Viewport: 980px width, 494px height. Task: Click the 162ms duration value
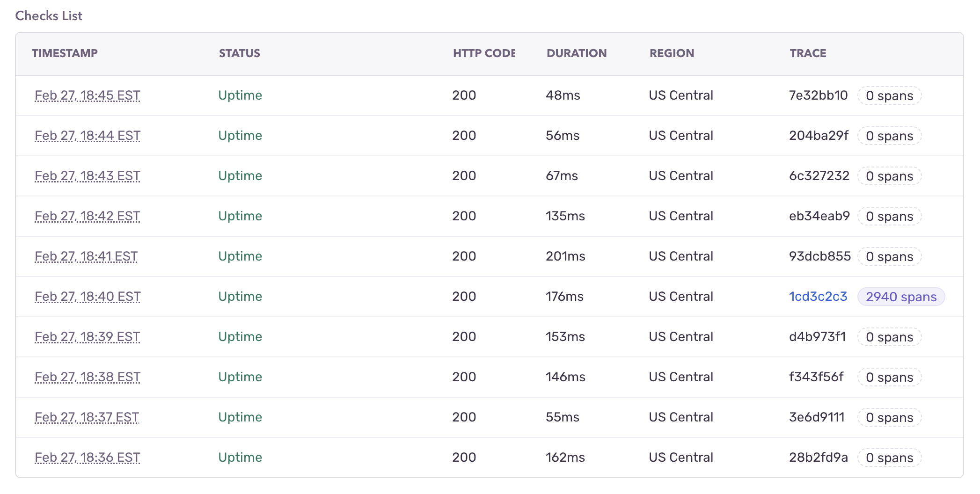coord(565,458)
